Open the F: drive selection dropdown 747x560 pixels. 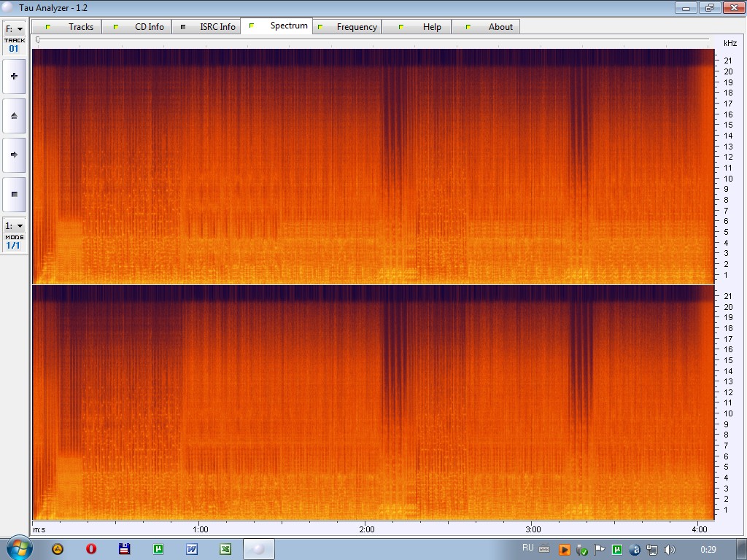tap(14, 29)
